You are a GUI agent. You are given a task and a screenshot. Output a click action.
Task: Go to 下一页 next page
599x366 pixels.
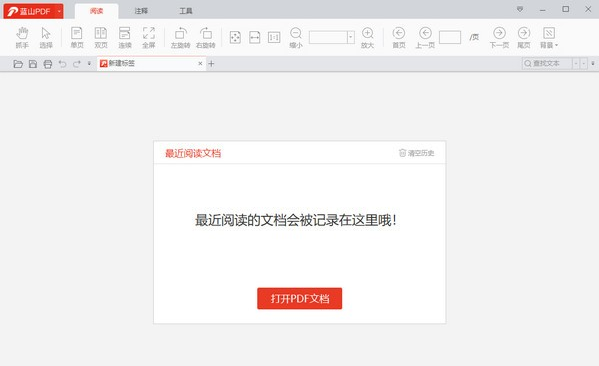tap(499, 37)
